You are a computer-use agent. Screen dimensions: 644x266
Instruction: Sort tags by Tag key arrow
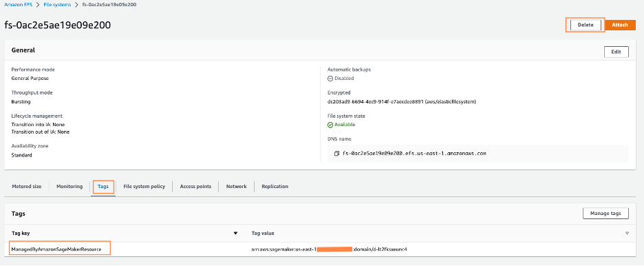click(x=236, y=233)
